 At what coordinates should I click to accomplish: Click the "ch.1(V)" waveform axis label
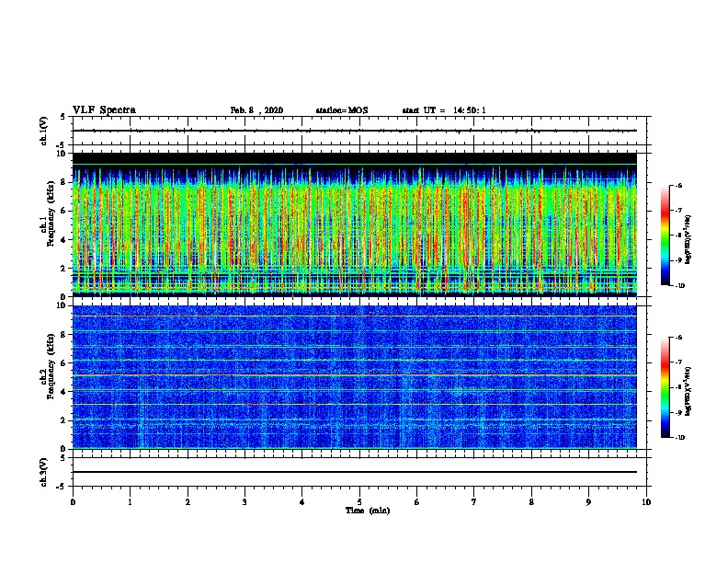pyautogui.click(x=43, y=131)
